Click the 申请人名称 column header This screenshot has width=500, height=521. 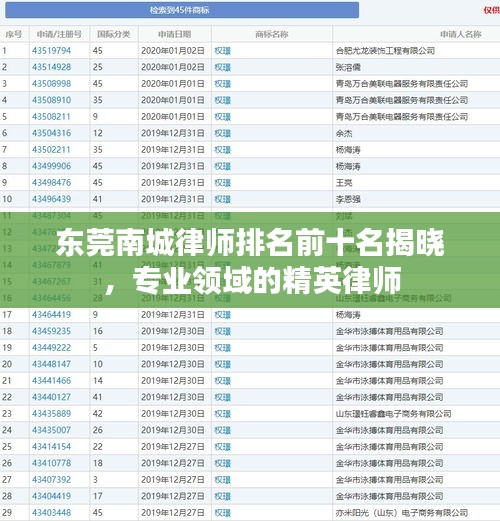pyautogui.click(x=461, y=34)
